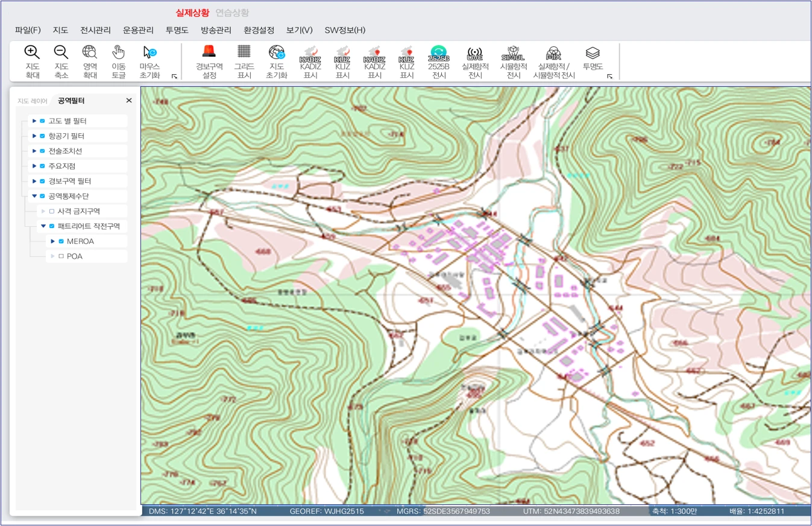Toggle the 항공기 필터 checkbox
Viewport: 812px width, 526px height.
coord(42,136)
